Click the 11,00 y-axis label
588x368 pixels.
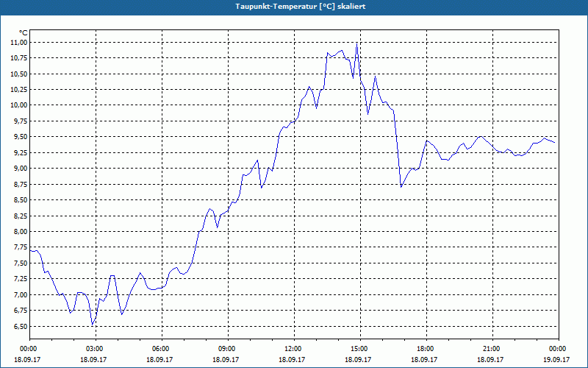19,43
